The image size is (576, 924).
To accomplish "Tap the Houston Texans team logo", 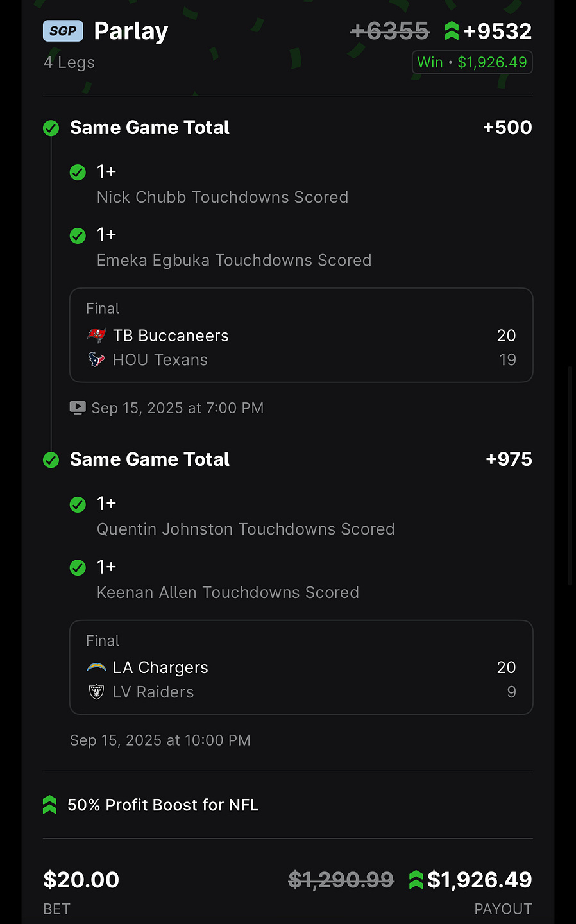I will click(96, 359).
